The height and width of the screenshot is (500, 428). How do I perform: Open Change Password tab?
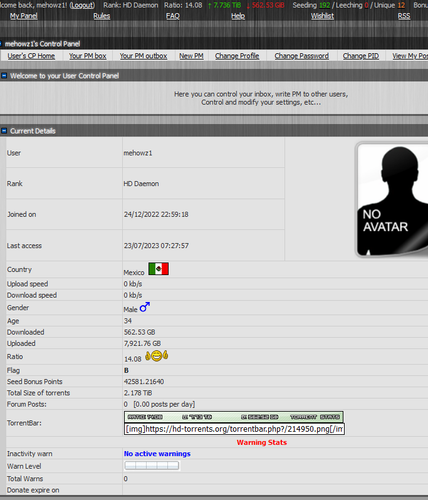tap(302, 56)
